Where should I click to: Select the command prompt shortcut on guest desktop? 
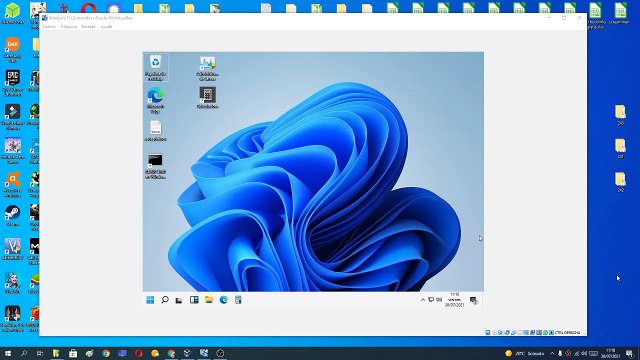click(156, 166)
